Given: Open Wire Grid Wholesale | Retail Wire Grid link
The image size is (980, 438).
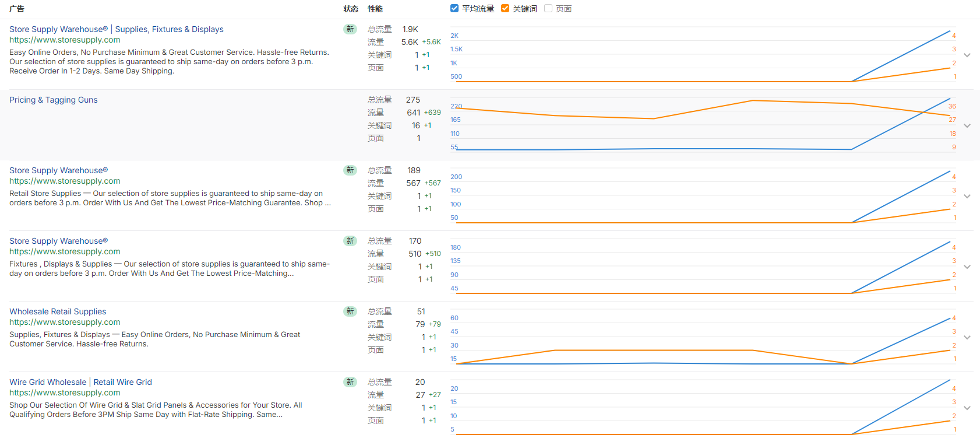Looking at the screenshot, I should (80, 382).
